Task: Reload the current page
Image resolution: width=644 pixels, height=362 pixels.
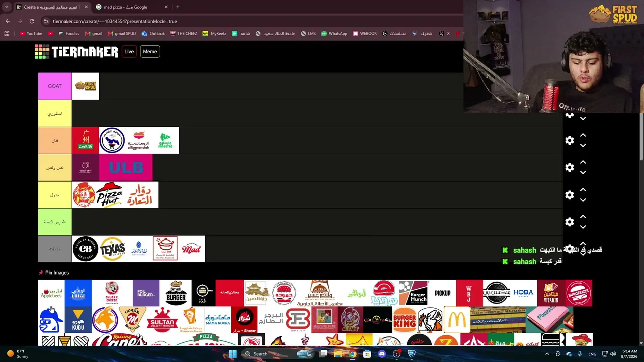Action: pos(32,21)
